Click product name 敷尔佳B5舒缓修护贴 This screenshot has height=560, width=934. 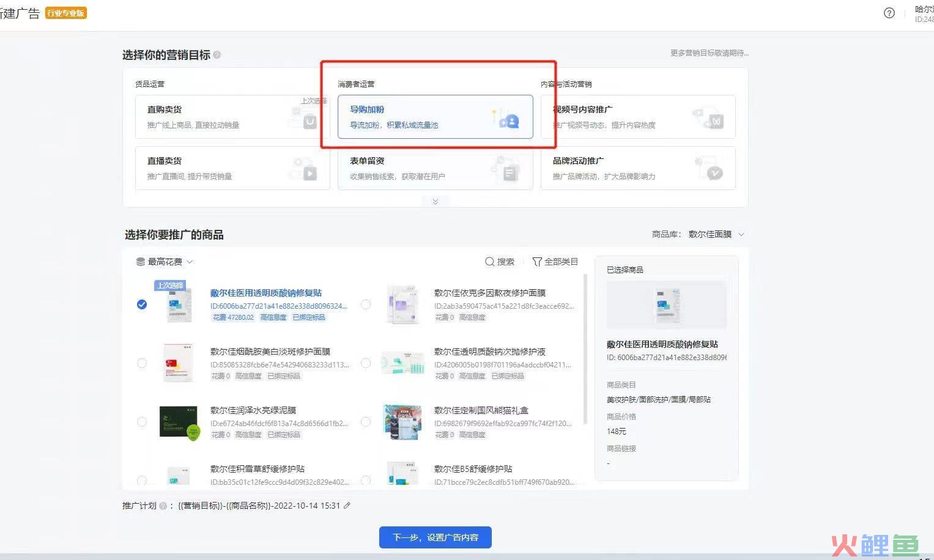point(473,469)
